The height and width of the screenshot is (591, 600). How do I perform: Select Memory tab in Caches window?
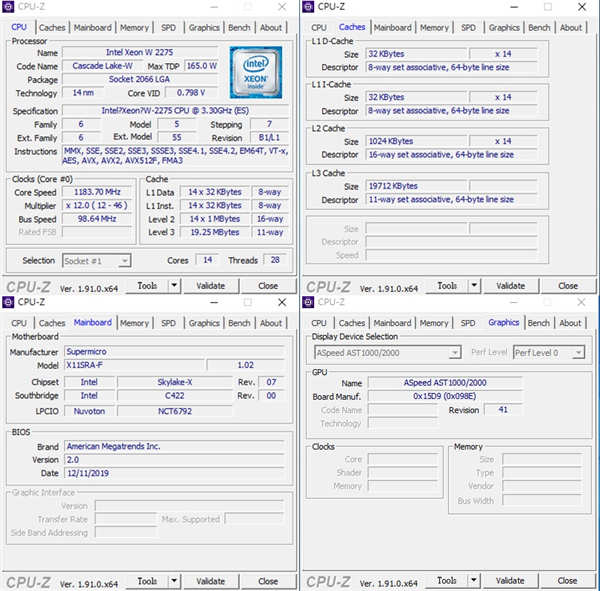[434, 28]
